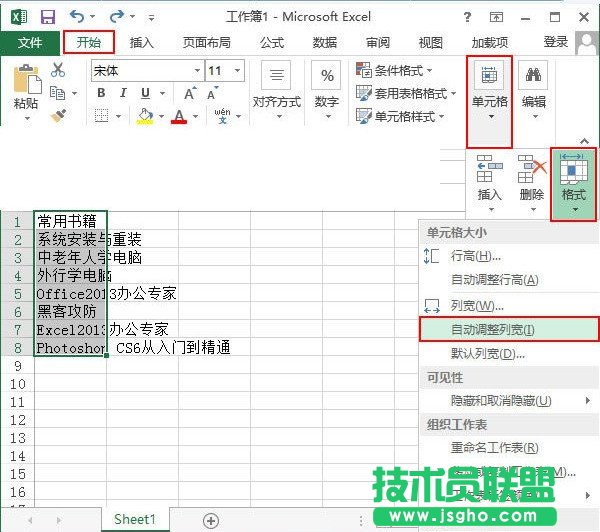Switch to the 插入 tab

(142, 42)
